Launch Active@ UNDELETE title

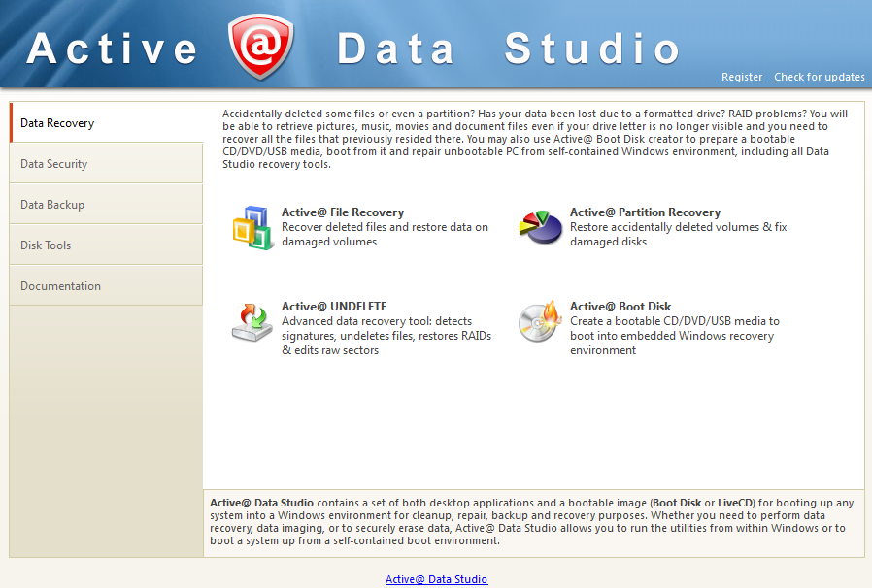[334, 307]
